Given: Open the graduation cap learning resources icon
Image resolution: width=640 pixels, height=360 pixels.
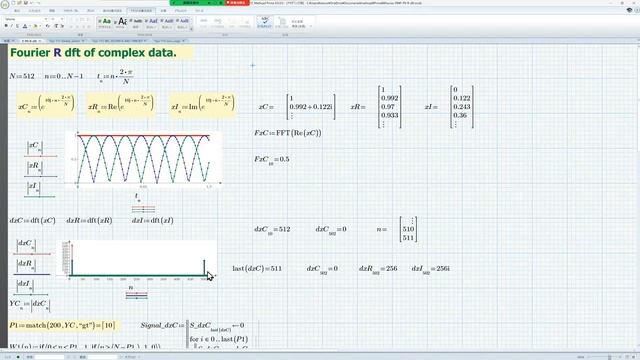Looking at the screenshot, I should pyautogui.click(x=629, y=10).
